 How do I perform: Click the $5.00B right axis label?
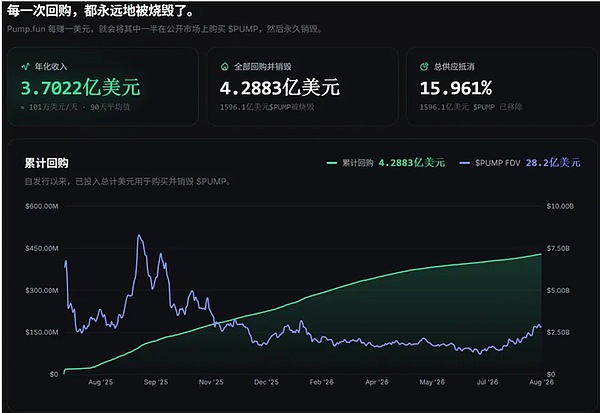tap(558, 291)
